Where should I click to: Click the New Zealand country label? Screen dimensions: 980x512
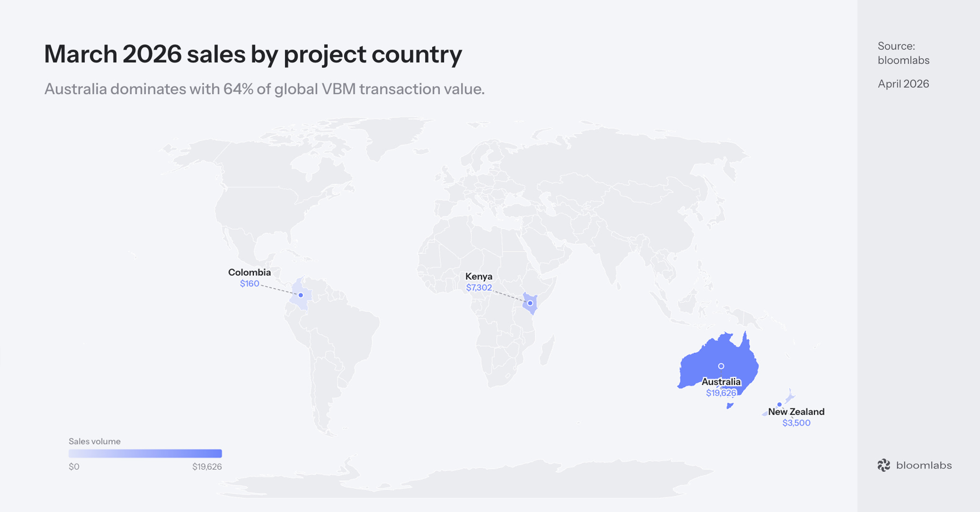click(796, 412)
